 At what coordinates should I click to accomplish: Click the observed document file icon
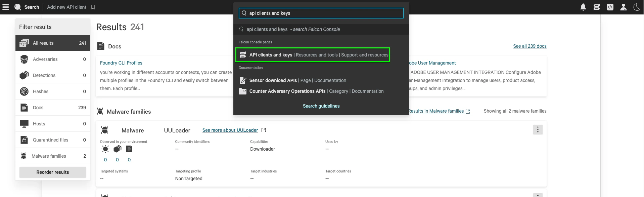click(129, 149)
